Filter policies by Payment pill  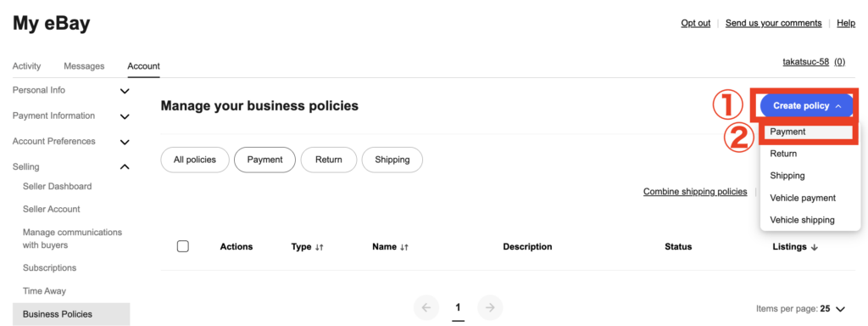coord(264,160)
